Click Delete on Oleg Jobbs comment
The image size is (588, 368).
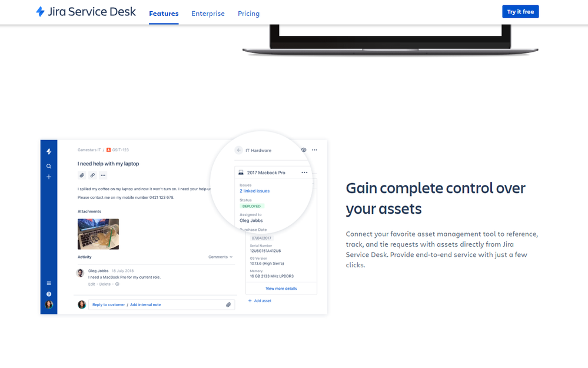point(105,284)
